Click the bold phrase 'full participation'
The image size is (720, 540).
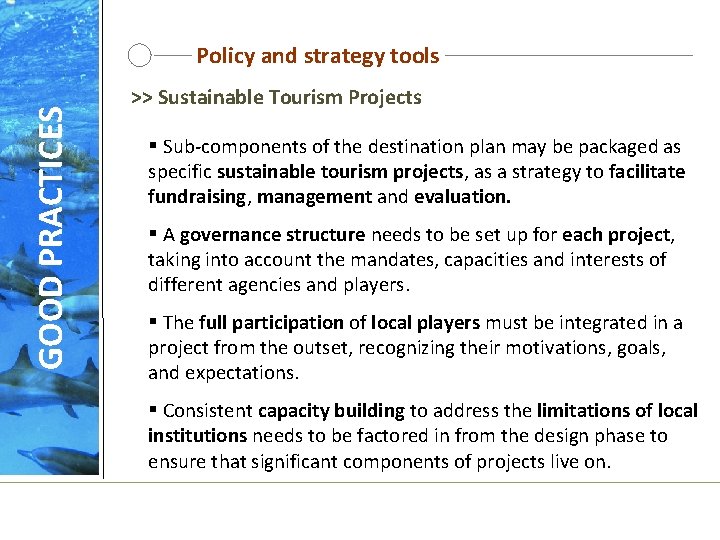pyautogui.click(x=271, y=323)
